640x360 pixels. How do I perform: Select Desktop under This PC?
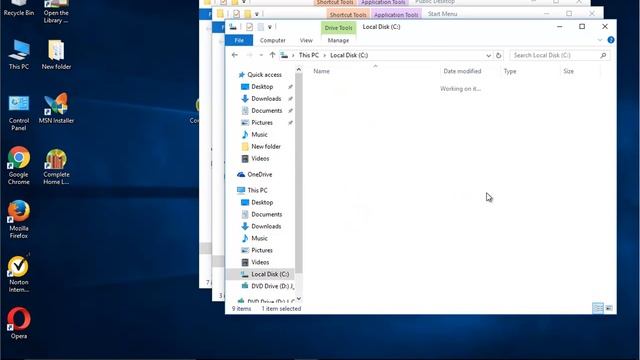[x=262, y=202]
